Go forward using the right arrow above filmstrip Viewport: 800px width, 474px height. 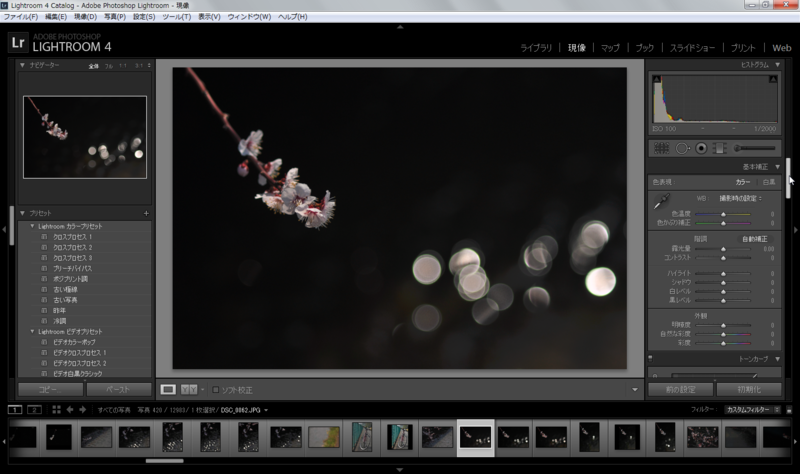coord(83,410)
